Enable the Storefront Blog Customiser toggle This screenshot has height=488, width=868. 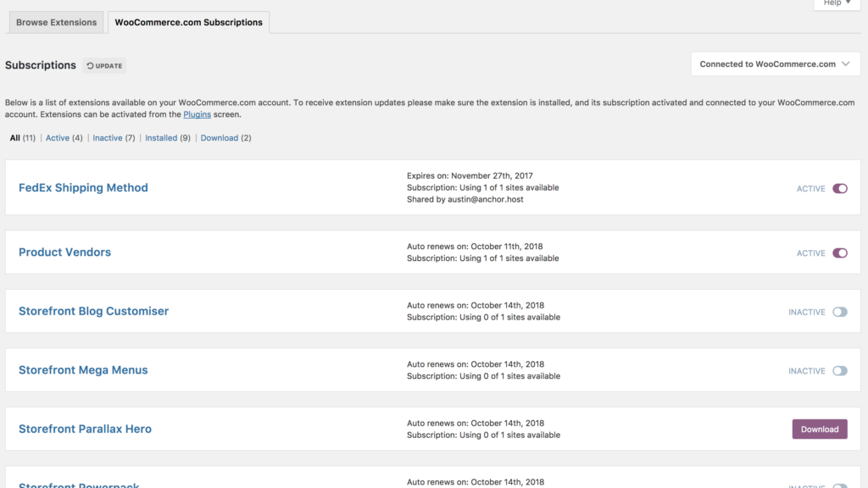click(839, 313)
